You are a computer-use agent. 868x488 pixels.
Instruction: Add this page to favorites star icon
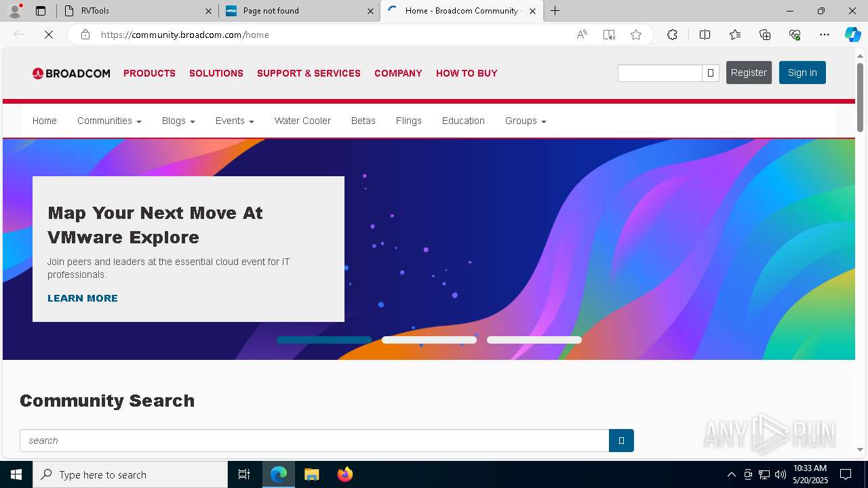click(x=636, y=35)
